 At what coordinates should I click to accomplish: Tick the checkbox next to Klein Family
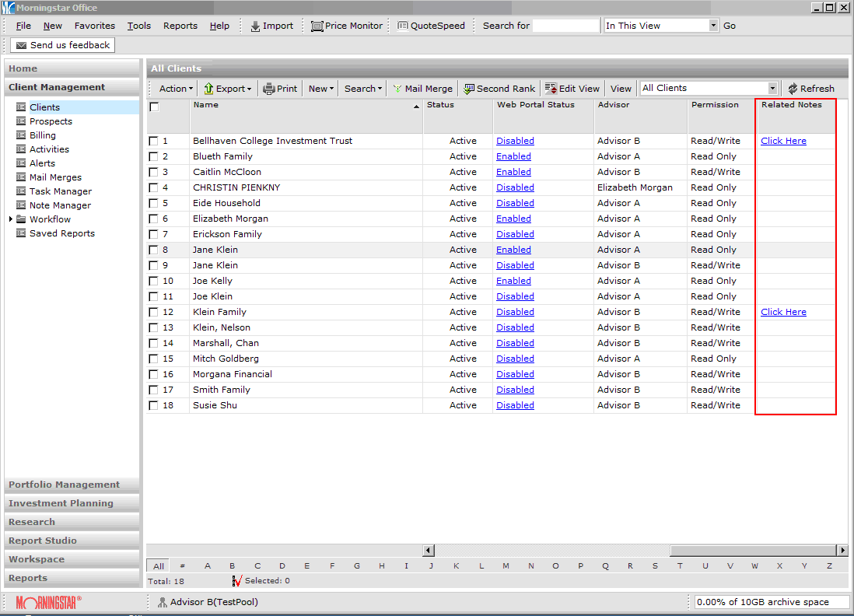click(x=153, y=312)
